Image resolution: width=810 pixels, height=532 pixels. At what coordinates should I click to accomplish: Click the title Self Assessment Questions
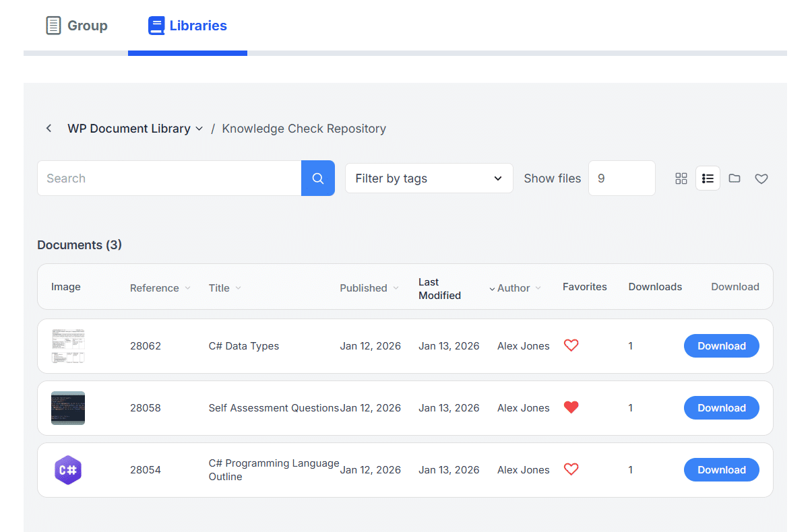[x=274, y=408]
